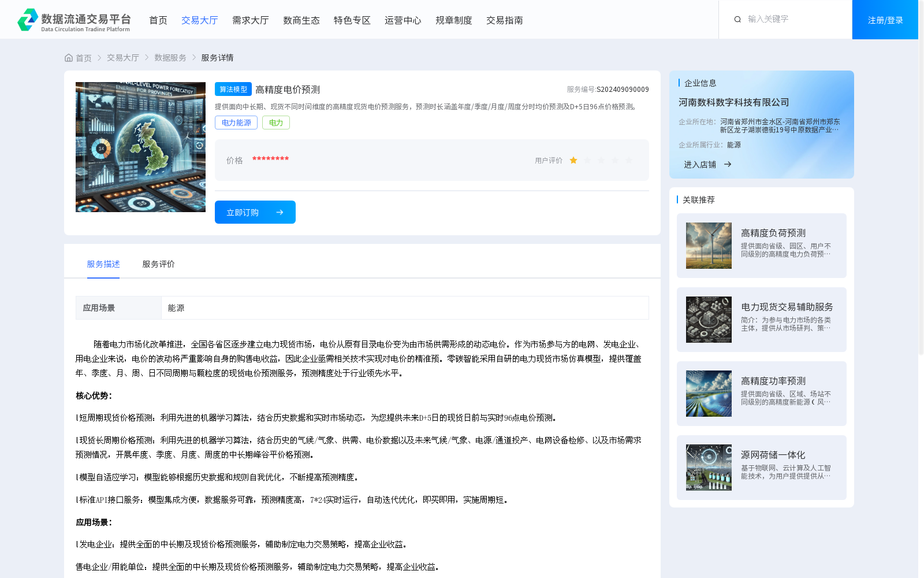Click company name 河南数科数字科技有限公司
924x578 pixels.
734,102
